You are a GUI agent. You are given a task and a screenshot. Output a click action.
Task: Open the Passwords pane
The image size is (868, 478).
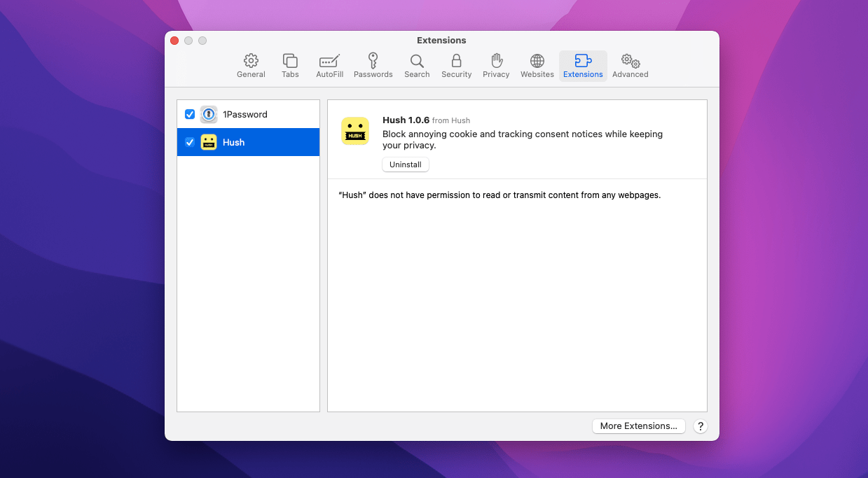coord(373,65)
